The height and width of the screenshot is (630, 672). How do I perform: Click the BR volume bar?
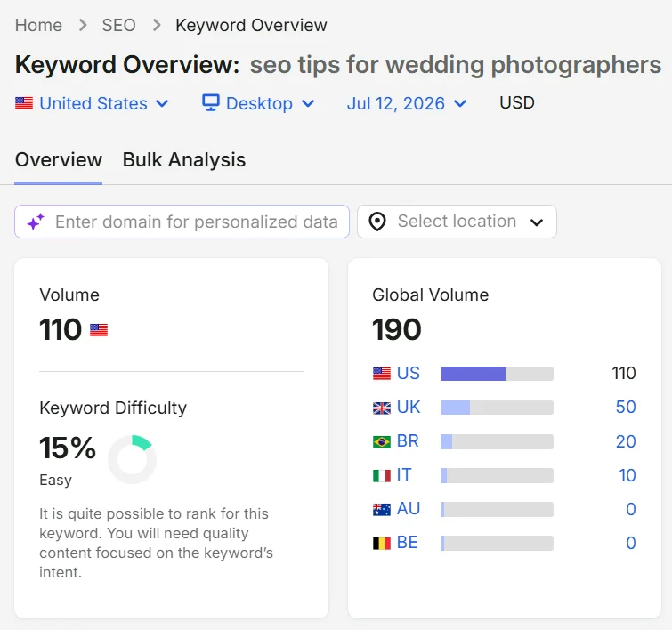pos(497,441)
